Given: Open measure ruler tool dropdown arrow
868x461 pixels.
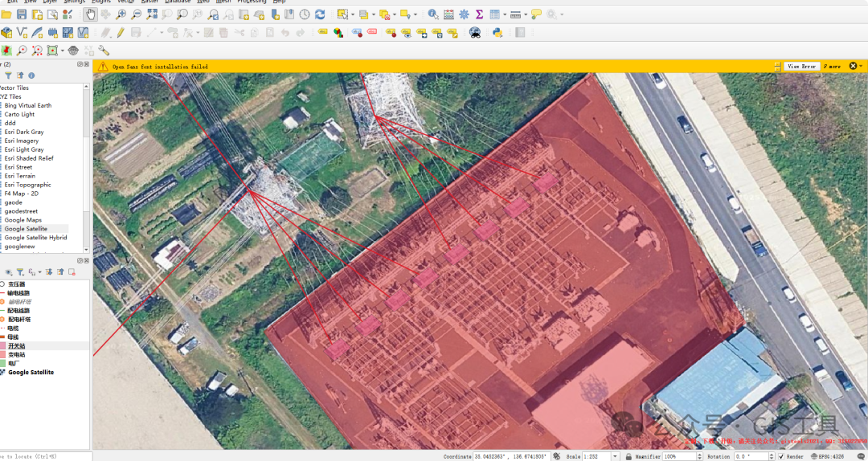Looking at the screenshot, I should (x=525, y=15).
